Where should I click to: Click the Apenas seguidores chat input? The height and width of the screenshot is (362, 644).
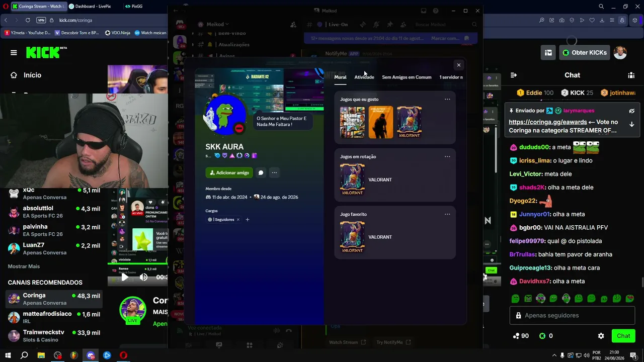click(x=572, y=316)
